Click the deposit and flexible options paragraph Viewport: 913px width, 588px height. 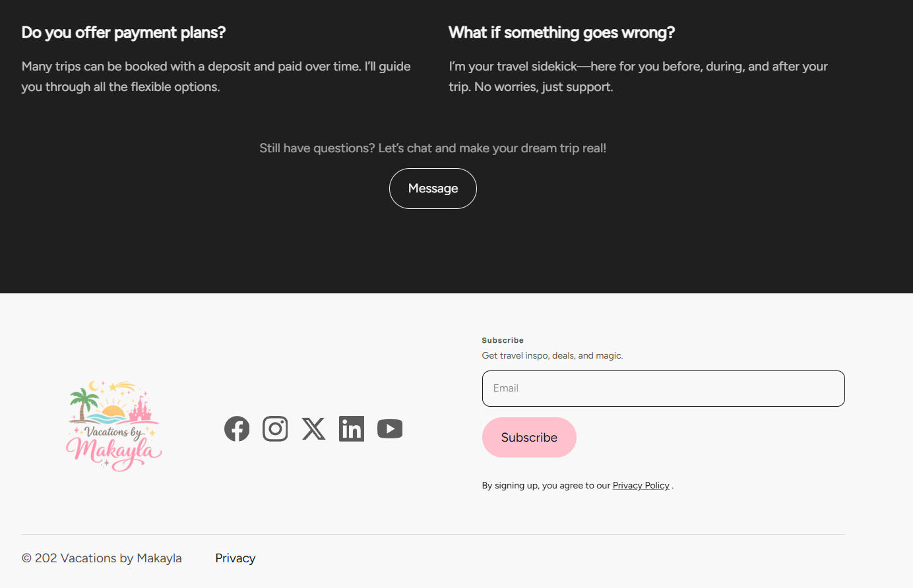[x=216, y=76]
